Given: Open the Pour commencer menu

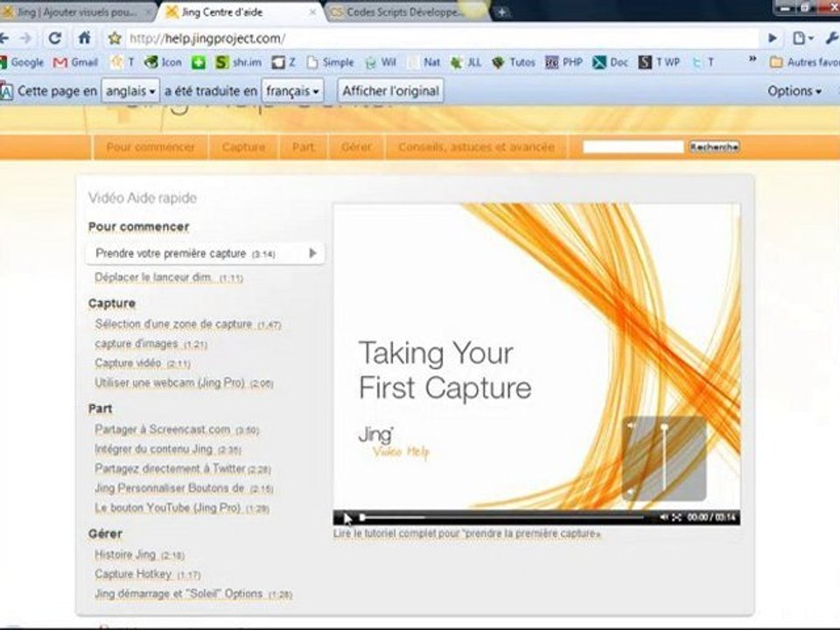Looking at the screenshot, I should click(150, 147).
